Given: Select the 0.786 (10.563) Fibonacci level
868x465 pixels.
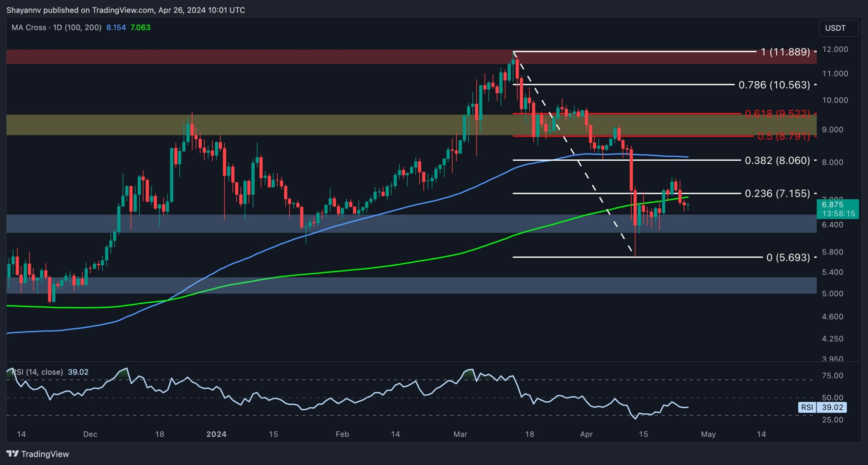Looking at the screenshot, I should (774, 85).
